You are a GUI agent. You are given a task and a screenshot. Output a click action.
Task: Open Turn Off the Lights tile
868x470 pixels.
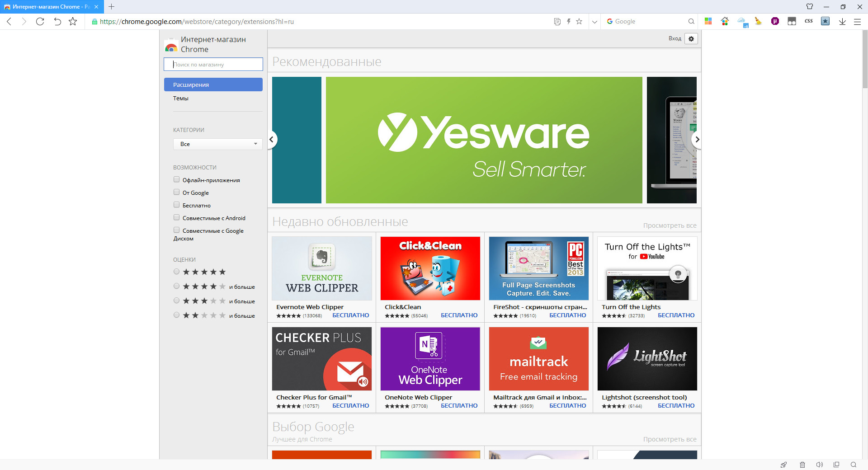click(647, 277)
